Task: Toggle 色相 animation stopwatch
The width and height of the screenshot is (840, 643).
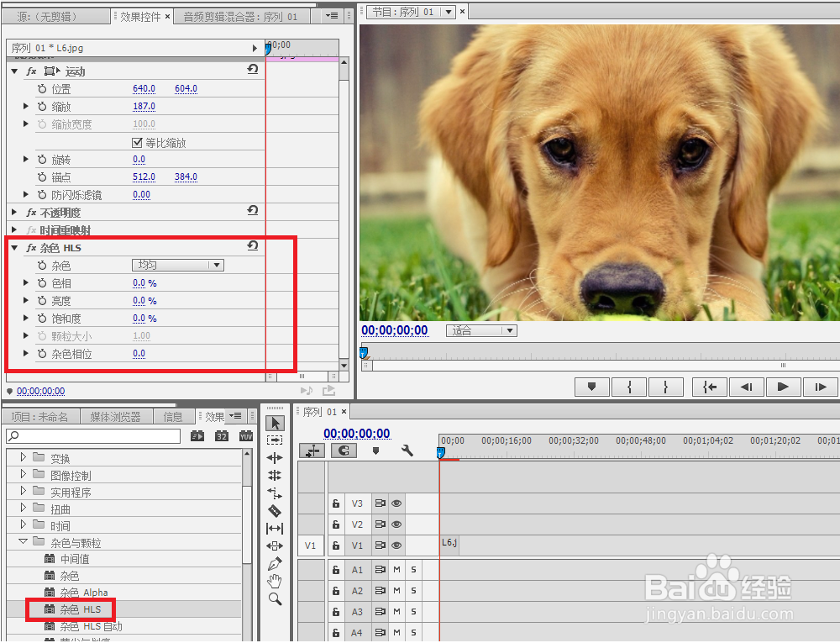Action: click(x=42, y=283)
